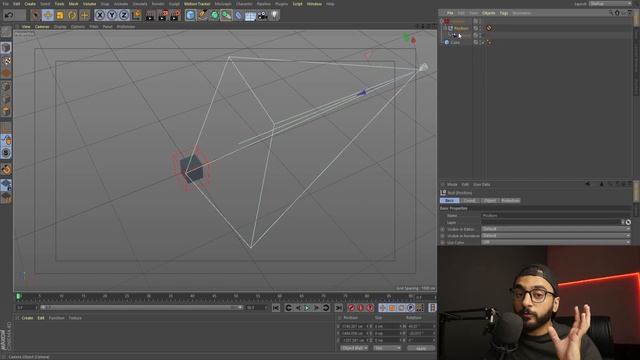Open the Tags menu in the Object Manager

coord(504,13)
